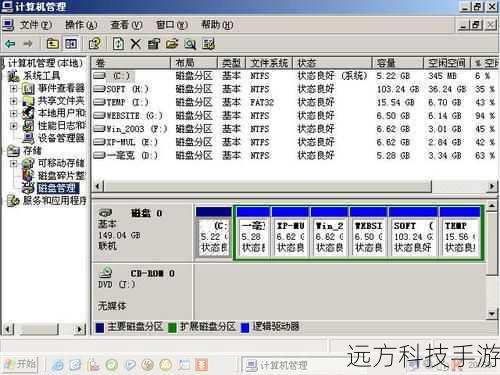Screen dimensions: 500x375
Task: Click the last toolbar icon (disk settings)
Action: [x=209, y=44]
